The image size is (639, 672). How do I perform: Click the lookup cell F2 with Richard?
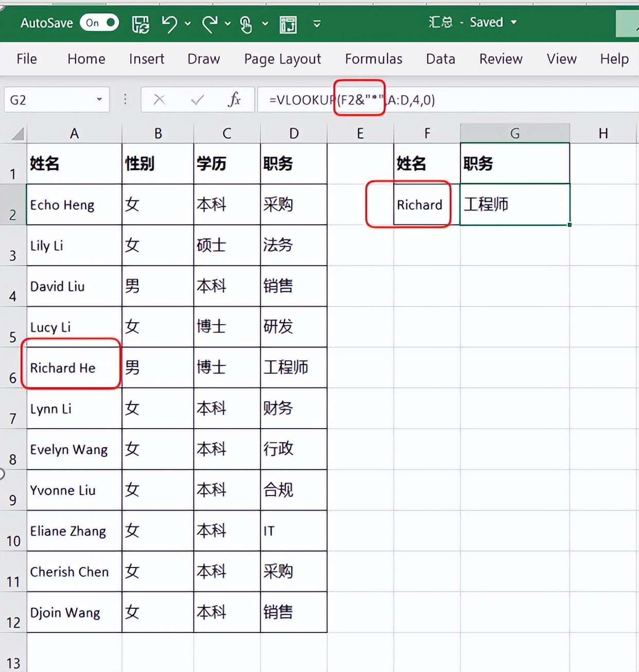click(x=427, y=204)
